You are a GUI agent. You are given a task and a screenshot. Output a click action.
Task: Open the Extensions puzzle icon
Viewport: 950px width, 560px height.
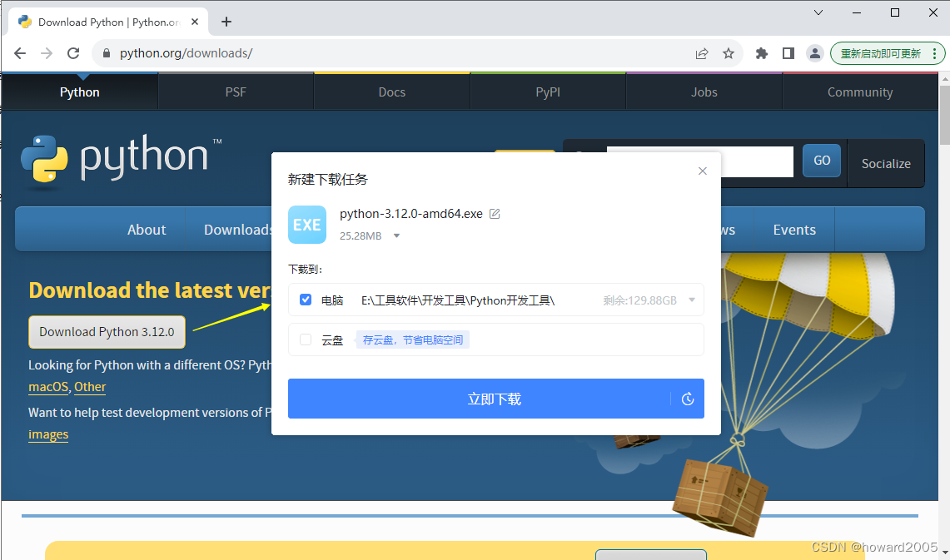[x=762, y=53]
